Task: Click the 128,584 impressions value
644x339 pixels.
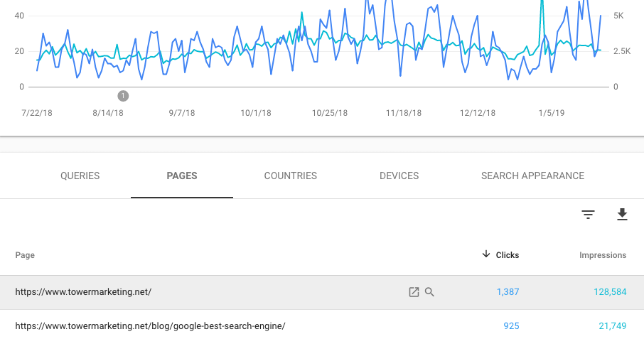Action: [610, 292]
